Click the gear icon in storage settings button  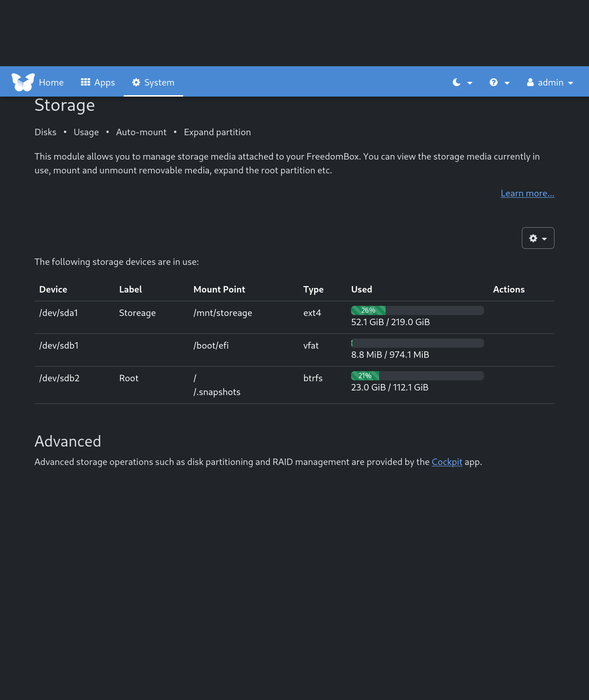(533, 238)
